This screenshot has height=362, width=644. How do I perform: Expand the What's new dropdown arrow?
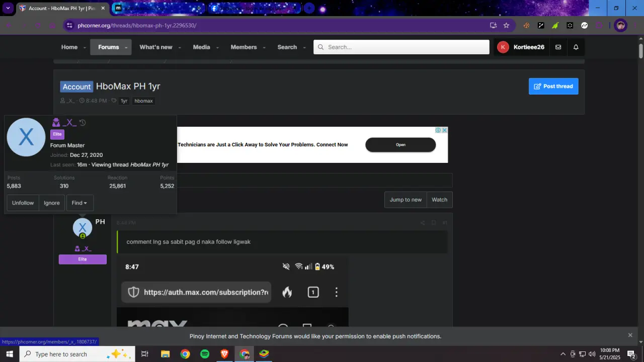point(179,48)
